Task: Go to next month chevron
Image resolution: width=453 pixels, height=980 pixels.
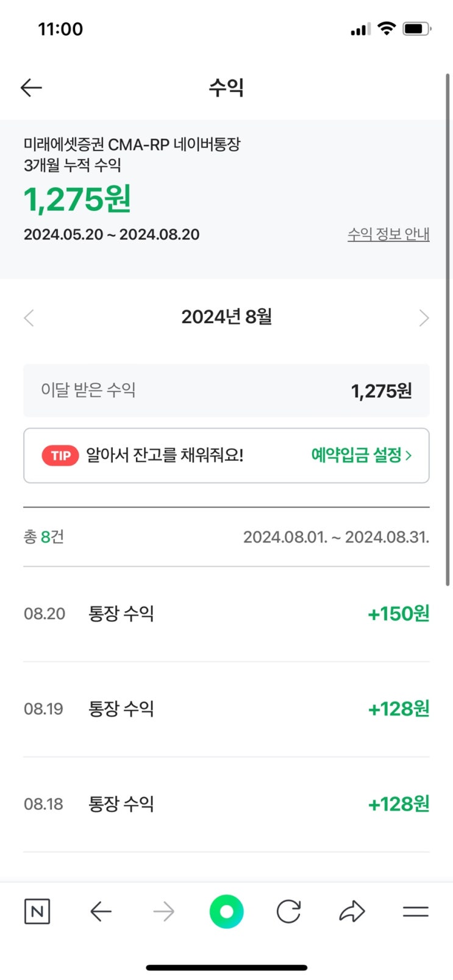Action: click(424, 318)
